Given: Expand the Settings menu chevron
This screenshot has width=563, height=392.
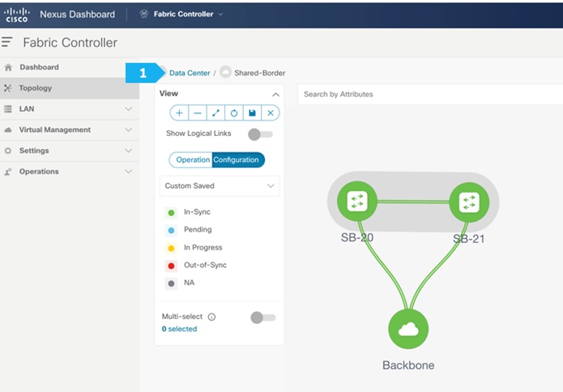Looking at the screenshot, I should pos(128,151).
